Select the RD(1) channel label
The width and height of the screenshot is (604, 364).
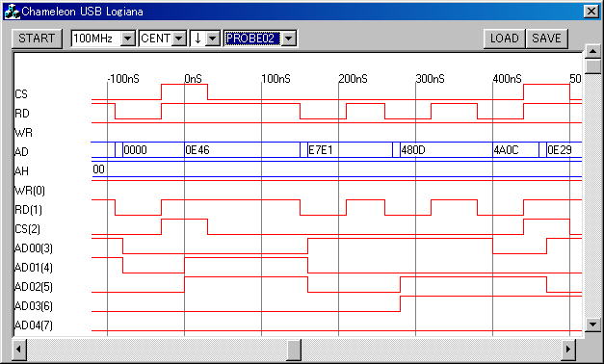[29, 210]
